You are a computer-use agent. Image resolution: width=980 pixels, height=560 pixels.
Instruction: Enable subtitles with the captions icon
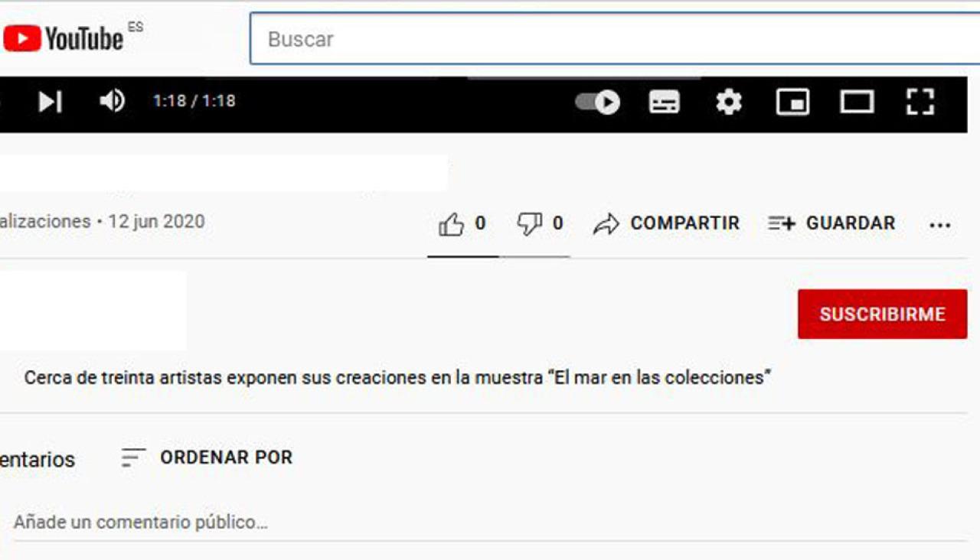[x=664, y=102]
